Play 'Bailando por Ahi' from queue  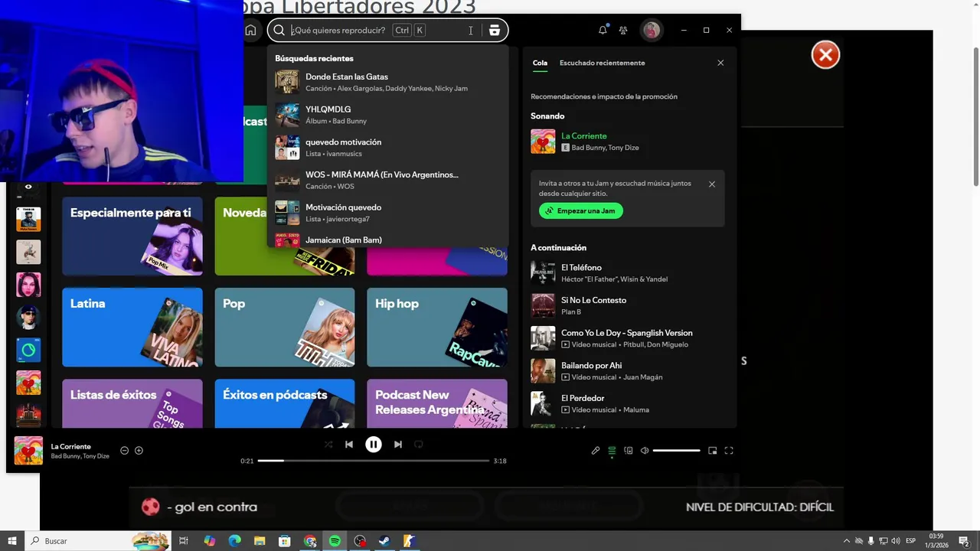(x=628, y=371)
